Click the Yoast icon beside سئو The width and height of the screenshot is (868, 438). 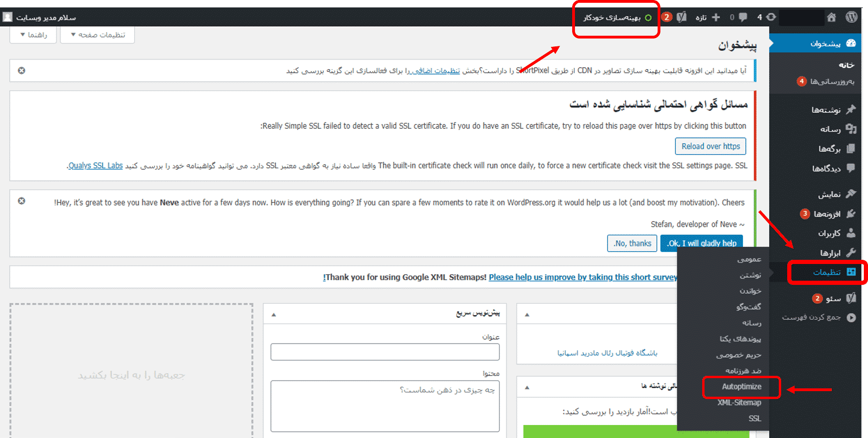tap(851, 298)
